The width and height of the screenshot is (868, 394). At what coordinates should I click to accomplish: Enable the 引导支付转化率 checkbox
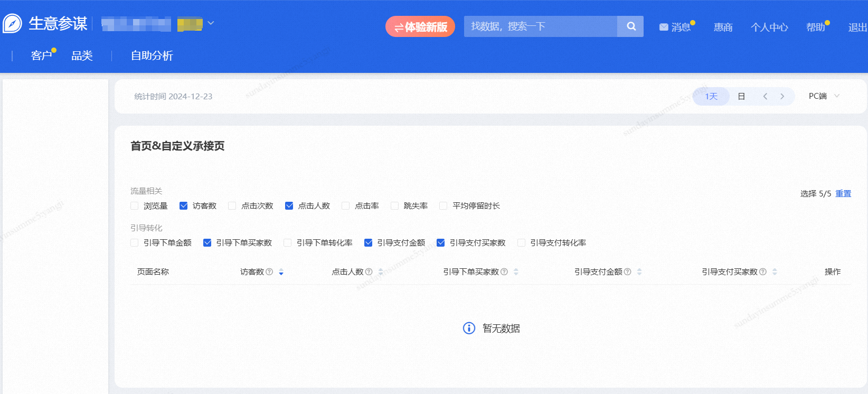[521, 242]
